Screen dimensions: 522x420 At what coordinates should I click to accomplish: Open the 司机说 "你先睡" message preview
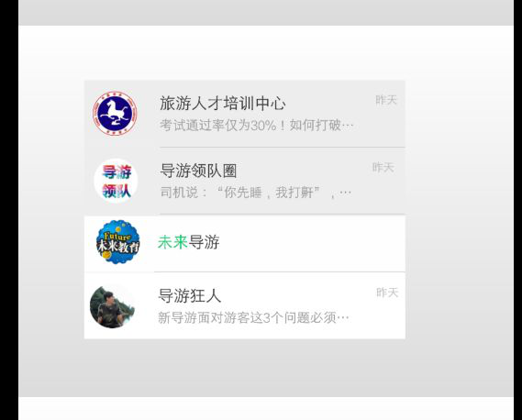pos(256,193)
